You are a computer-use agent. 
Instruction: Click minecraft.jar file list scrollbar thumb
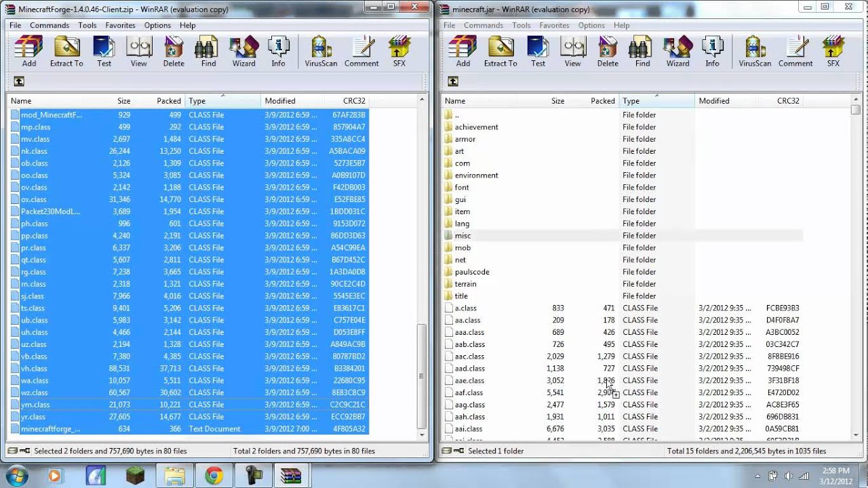(856, 109)
